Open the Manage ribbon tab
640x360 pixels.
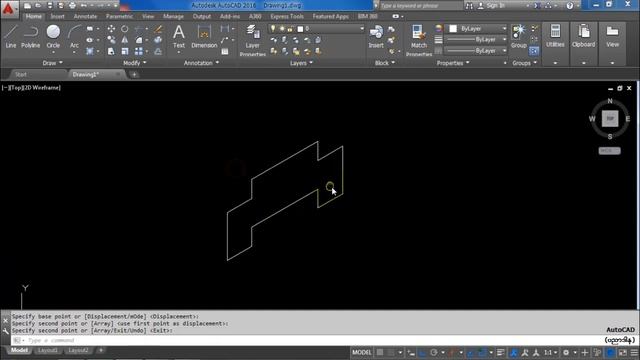click(x=173, y=16)
